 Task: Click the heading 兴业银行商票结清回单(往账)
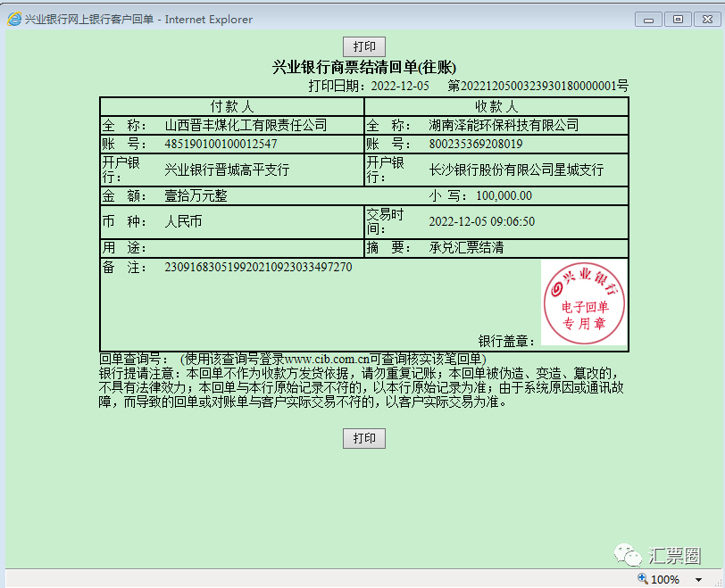click(x=364, y=68)
